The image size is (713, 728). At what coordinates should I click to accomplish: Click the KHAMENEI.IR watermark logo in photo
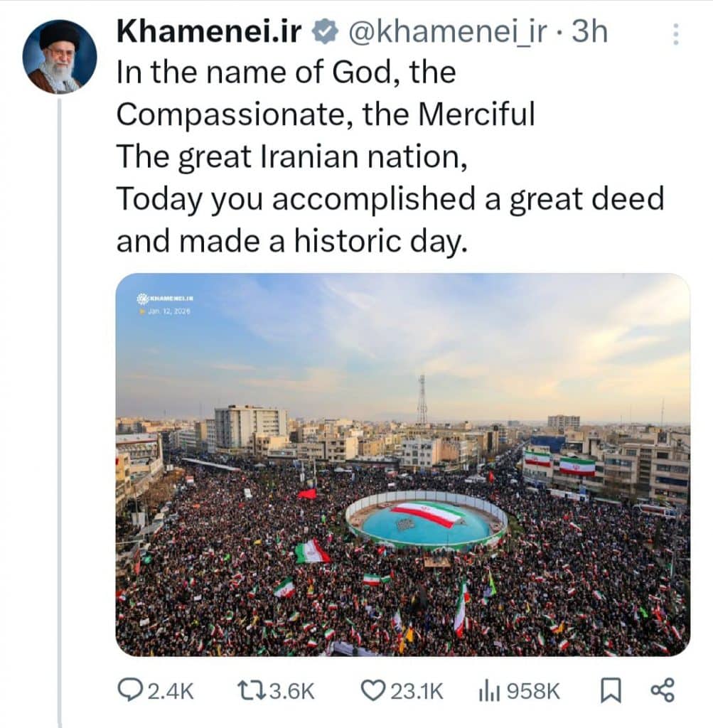click(165, 299)
